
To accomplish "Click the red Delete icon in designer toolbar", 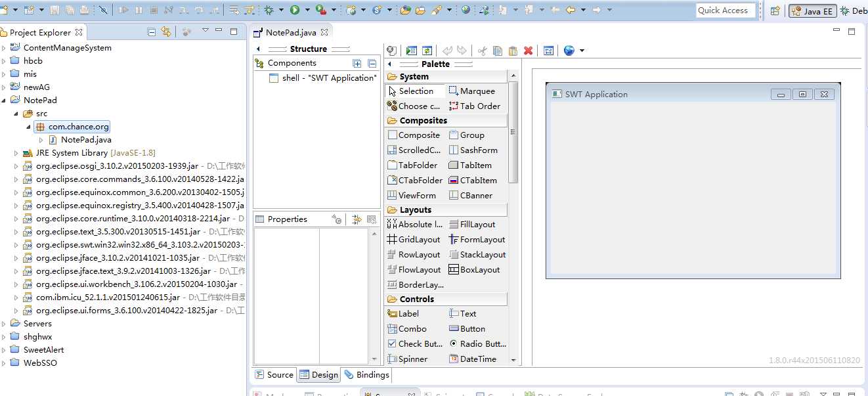I will (x=528, y=51).
